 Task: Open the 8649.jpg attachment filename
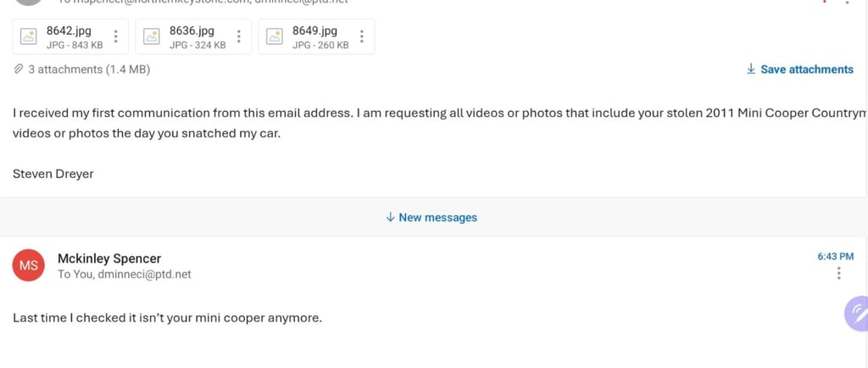314,31
